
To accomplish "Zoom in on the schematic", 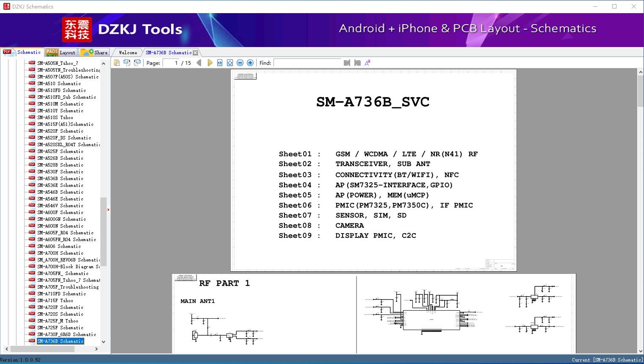I will [250, 63].
